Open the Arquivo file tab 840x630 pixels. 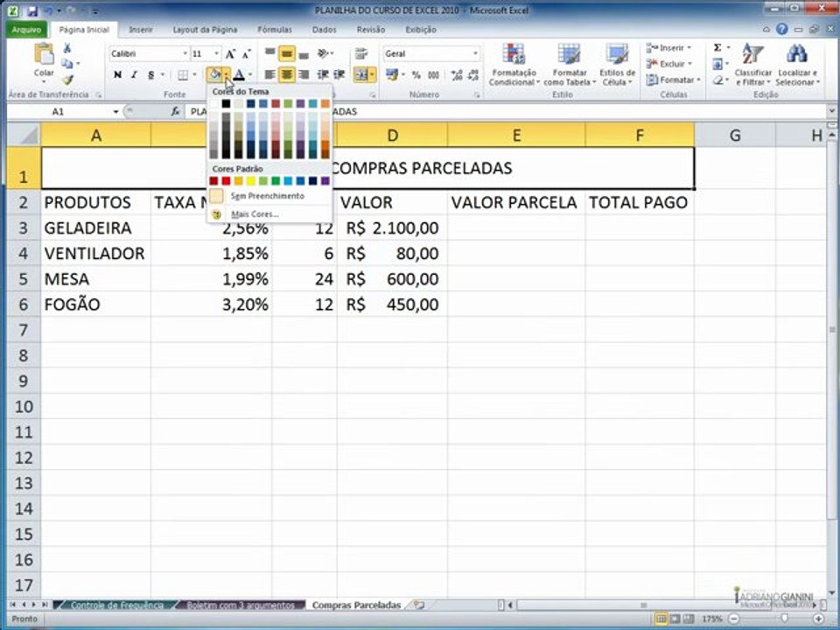point(26,30)
